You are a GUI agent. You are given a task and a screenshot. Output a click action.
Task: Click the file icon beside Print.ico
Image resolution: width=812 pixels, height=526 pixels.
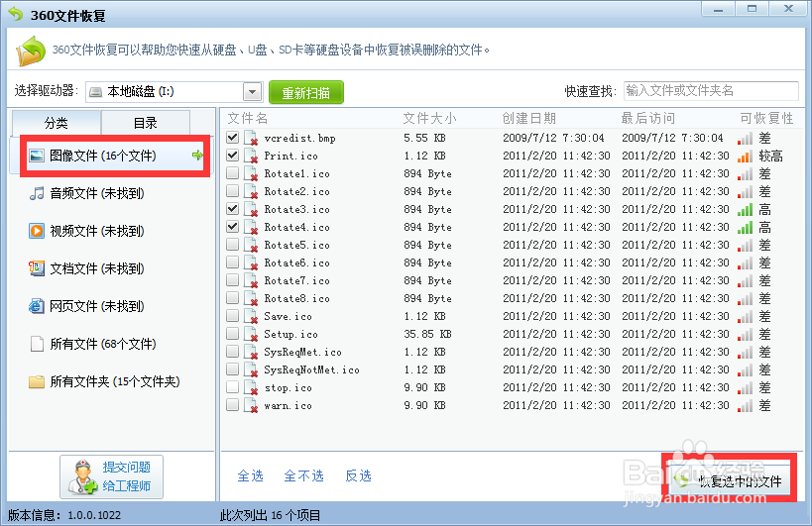point(251,156)
